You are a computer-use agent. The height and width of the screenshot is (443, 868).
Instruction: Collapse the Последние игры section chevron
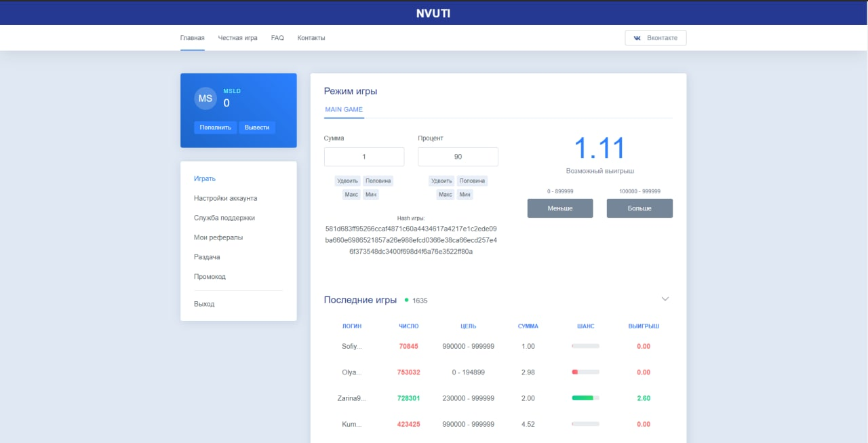coord(665,299)
